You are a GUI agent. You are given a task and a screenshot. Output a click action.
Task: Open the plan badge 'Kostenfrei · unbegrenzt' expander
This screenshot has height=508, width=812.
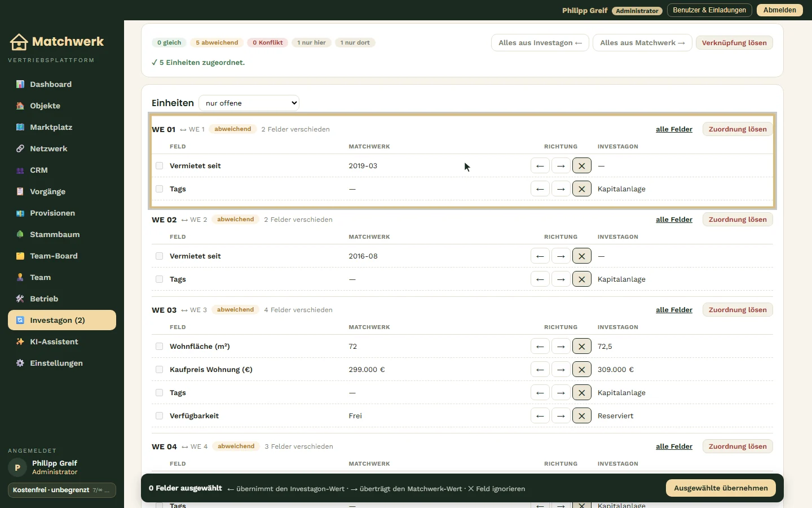coord(62,490)
